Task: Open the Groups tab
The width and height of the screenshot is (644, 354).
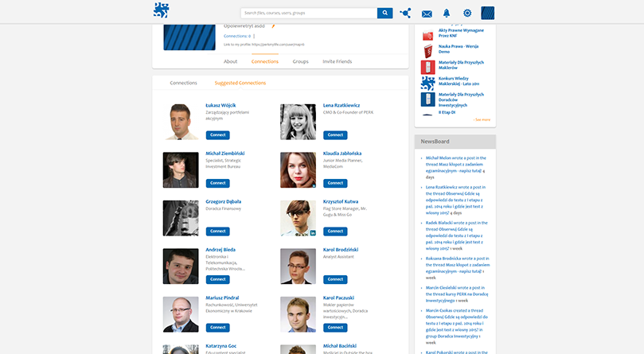Action: click(x=300, y=61)
